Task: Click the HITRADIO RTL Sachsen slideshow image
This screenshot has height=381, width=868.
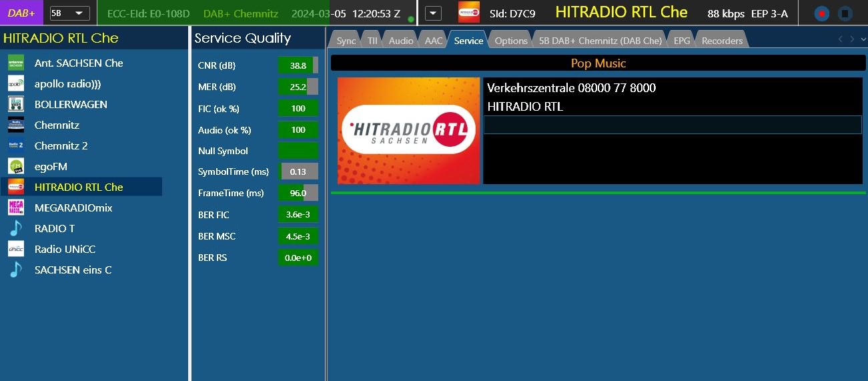Action: [408, 131]
